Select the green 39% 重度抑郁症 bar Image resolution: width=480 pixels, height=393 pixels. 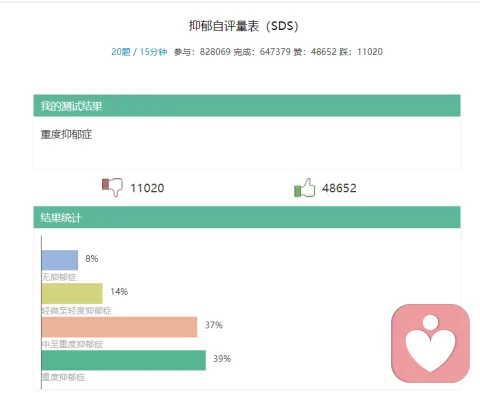point(124,360)
